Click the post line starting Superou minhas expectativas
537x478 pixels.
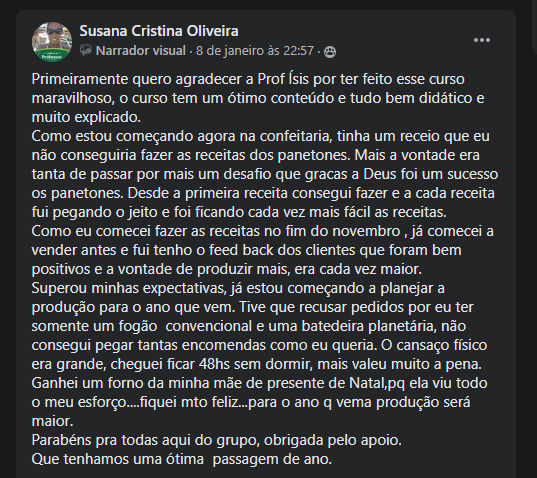pos(238,288)
